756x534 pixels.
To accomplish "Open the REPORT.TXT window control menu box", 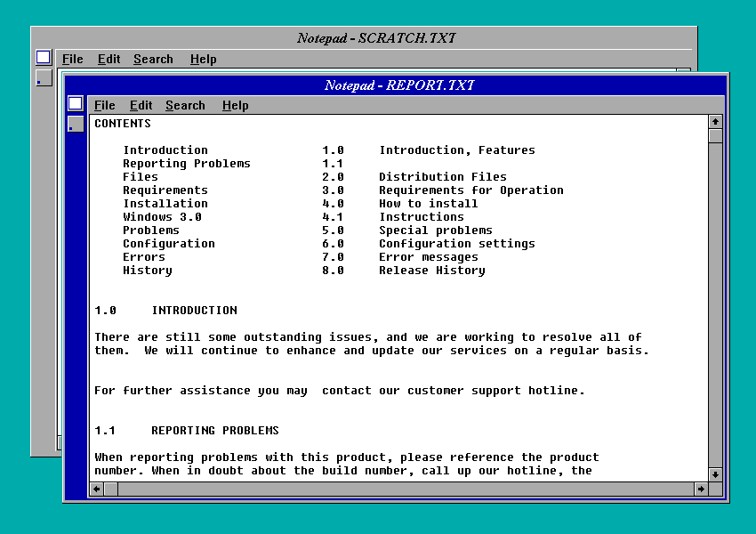I will [76, 104].
